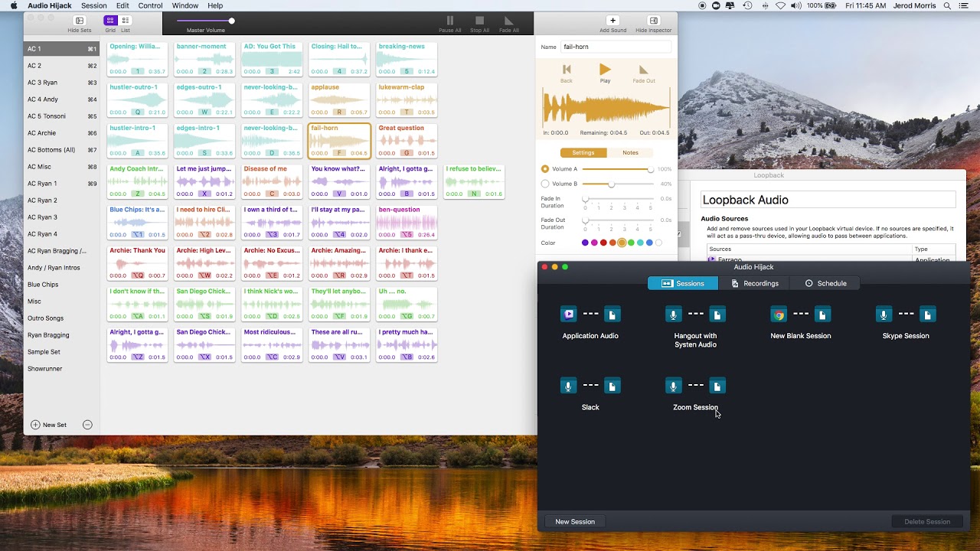The width and height of the screenshot is (980, 551).
Task: Select the Outro Songs set in sidebar
Action: 61,318
